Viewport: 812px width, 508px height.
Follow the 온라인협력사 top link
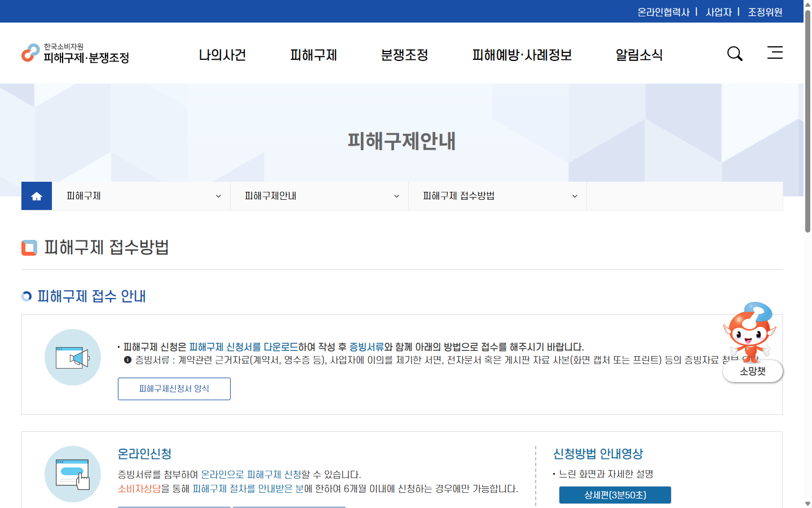(664, 12)
